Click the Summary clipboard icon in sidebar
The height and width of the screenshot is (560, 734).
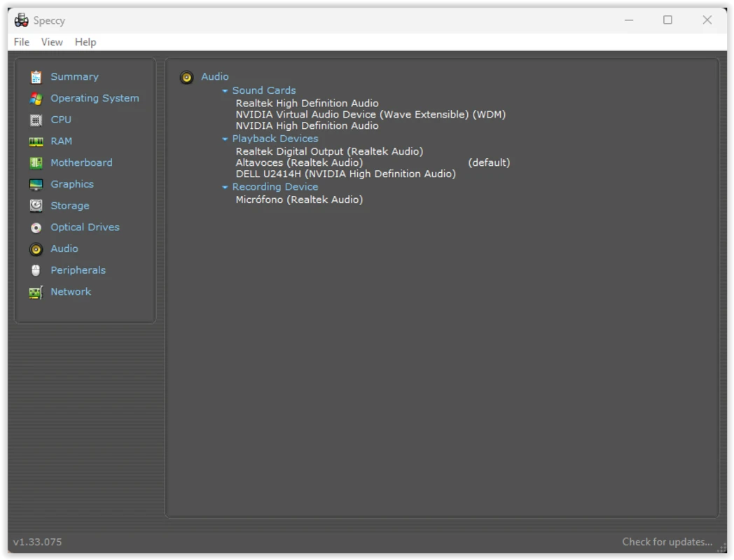(x=36, y=77)
